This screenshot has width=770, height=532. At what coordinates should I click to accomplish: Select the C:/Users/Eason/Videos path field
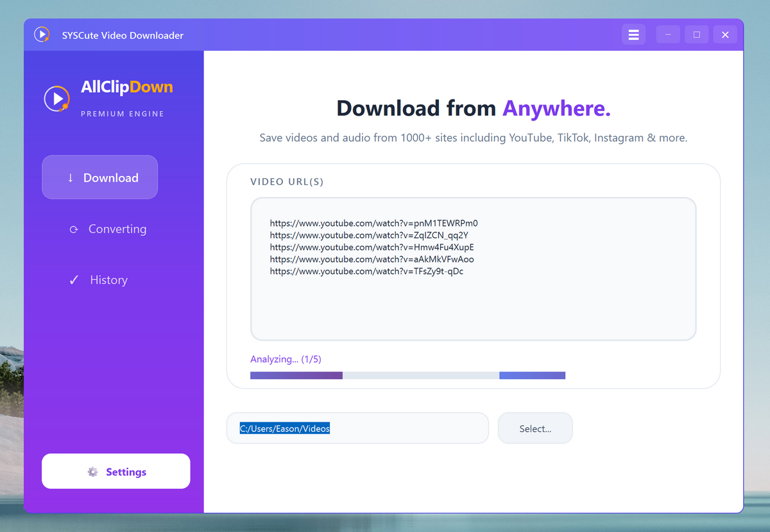pos(285,428)
